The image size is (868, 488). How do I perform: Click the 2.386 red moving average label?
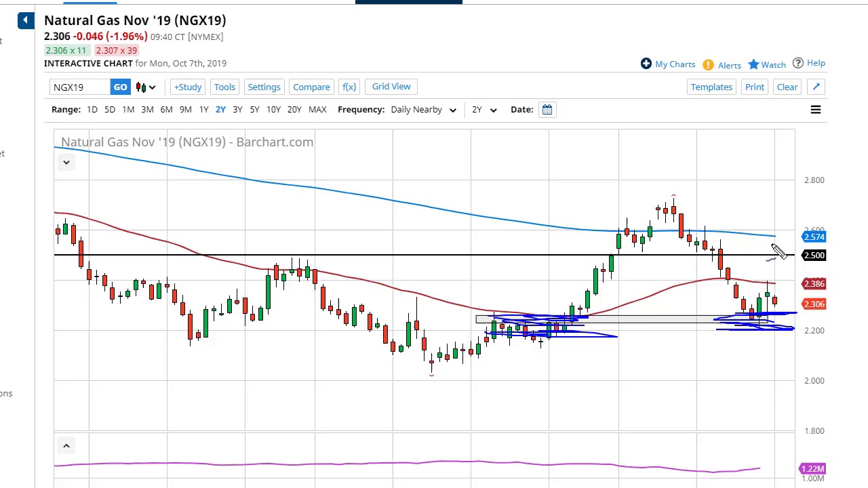(814, 284)
